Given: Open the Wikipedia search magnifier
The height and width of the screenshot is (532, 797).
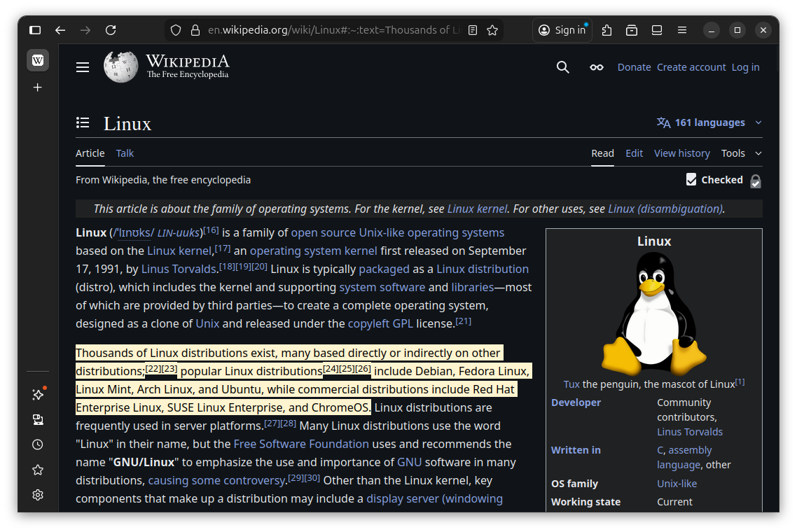Looking at the screenshot, I should pyautogui.click(x=562, y=67).
